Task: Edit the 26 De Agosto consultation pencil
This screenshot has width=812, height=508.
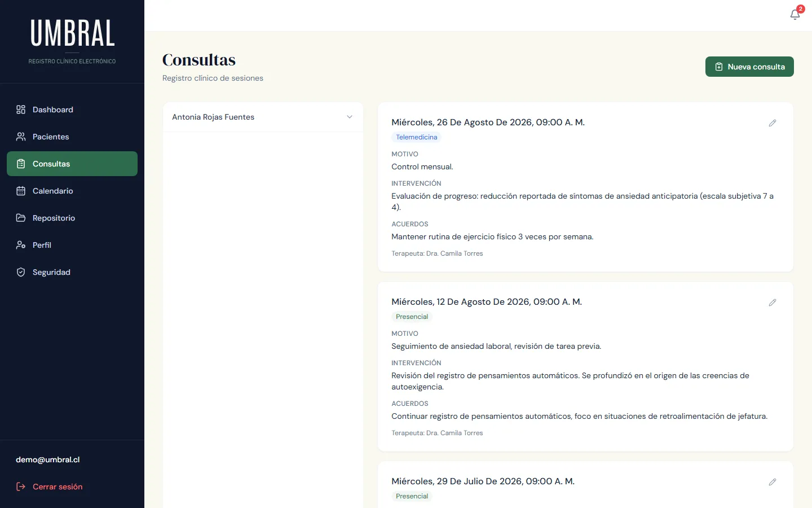Action: [773, 123]
